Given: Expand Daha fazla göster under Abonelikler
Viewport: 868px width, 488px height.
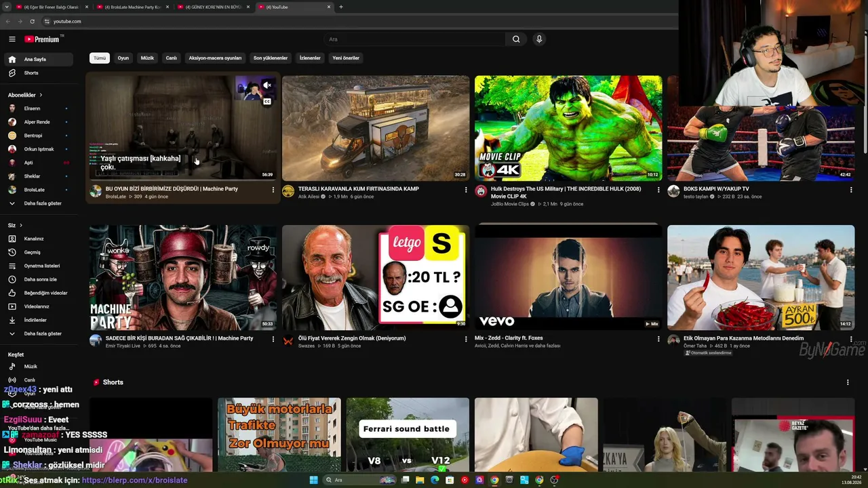Looking at the screenshot, I should [x=39, y=203].
